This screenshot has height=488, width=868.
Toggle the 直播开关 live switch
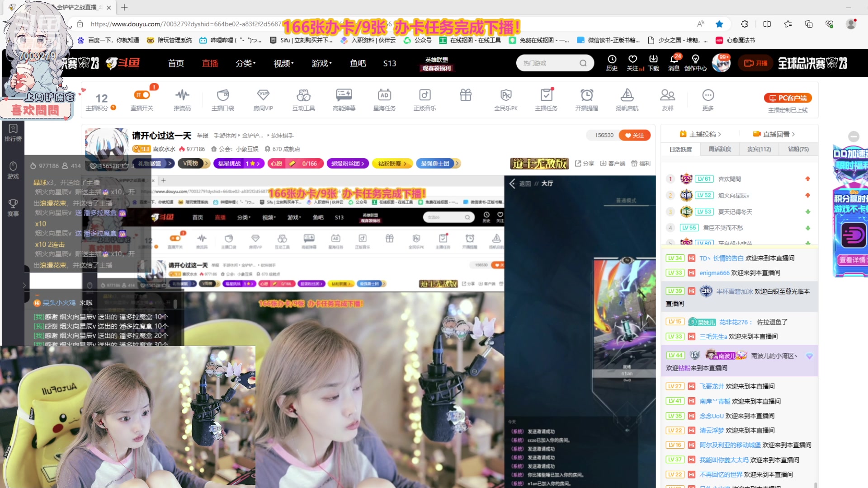tap(143, 95)
